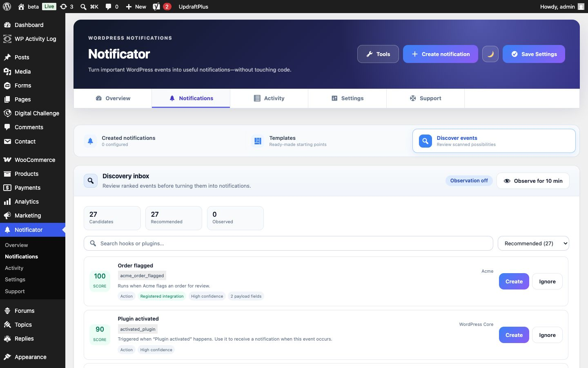Open the Howdy, admin account menu
This screenshot has width=588, height=368.
[x=562, y=7]
